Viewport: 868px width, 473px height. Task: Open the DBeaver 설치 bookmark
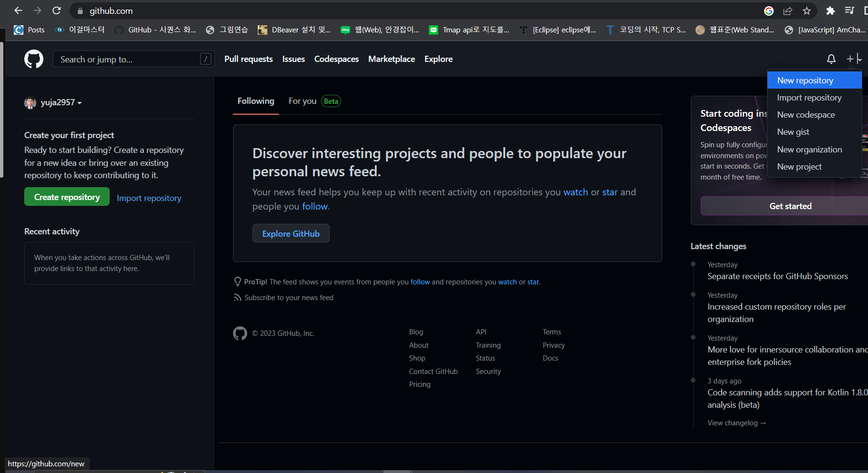tap(294, 30)
